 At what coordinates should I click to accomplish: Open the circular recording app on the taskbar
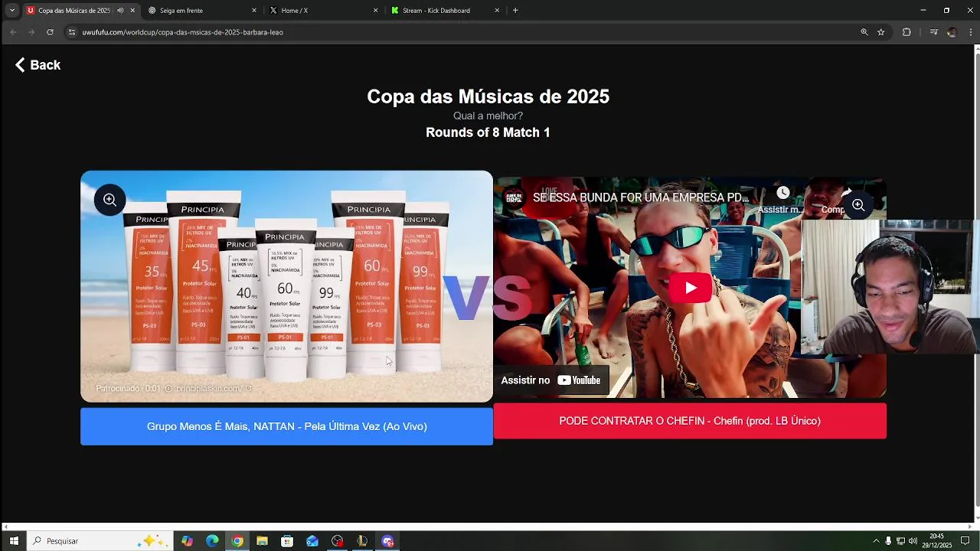click(x=338, y=541)
